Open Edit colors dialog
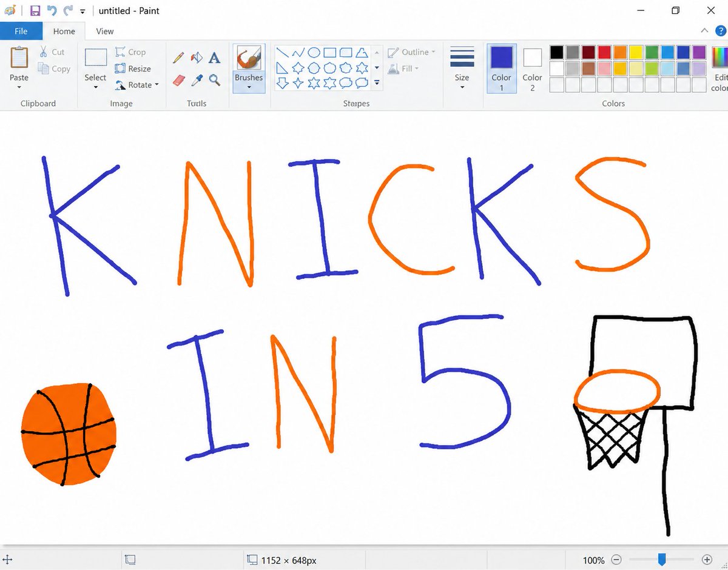Image resolution: width=728 pixels, height=570 pixels. click(x=719, y=68)
